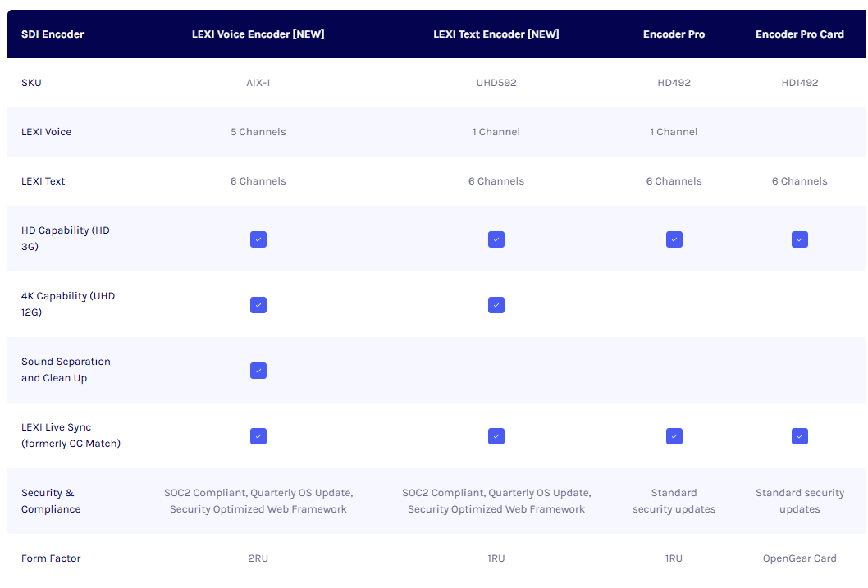Click HD Capability checkmark for Encoder Pro Card
The image size is (868, 588).
(799, 239)
